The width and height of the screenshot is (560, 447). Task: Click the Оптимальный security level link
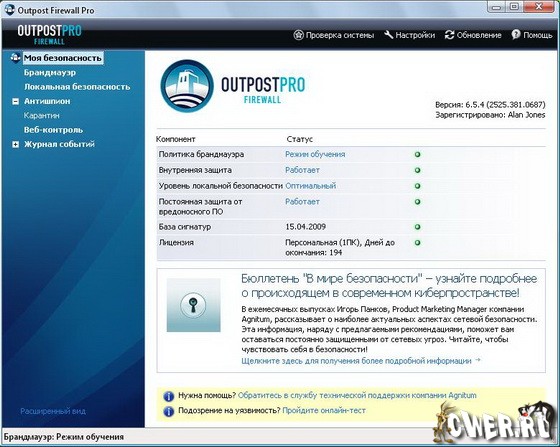[310, 186]
